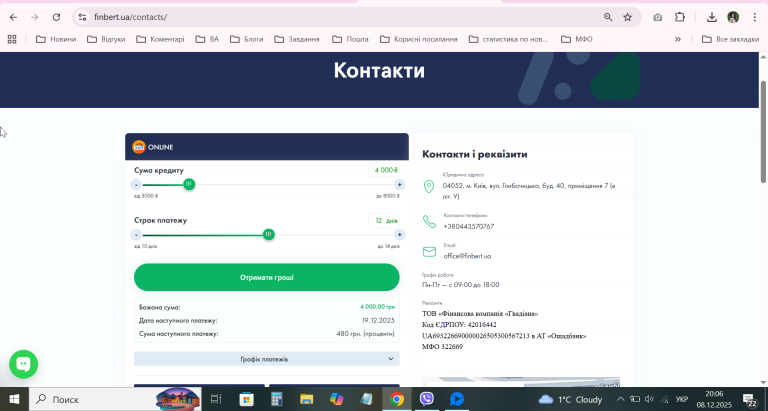Open the Пошта bookmarks folder

[350, 39]
